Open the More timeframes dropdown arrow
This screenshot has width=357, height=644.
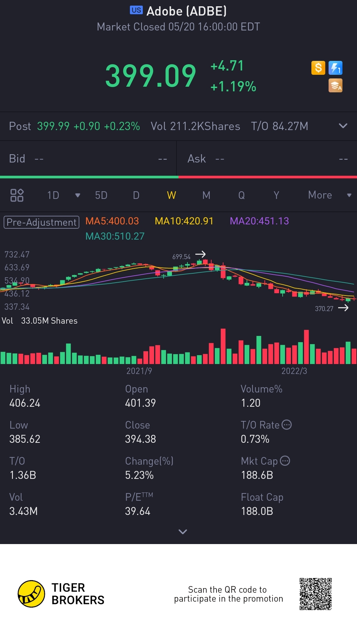(349, 195)
